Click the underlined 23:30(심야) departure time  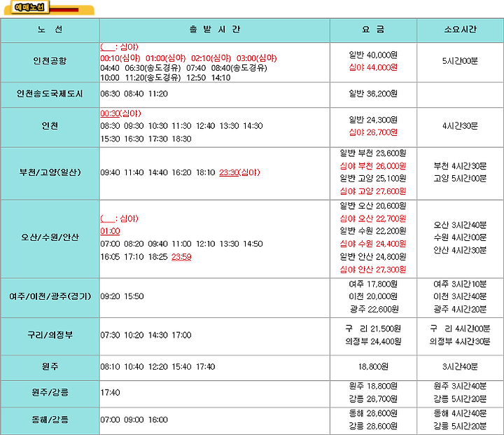tap(239, 172)
